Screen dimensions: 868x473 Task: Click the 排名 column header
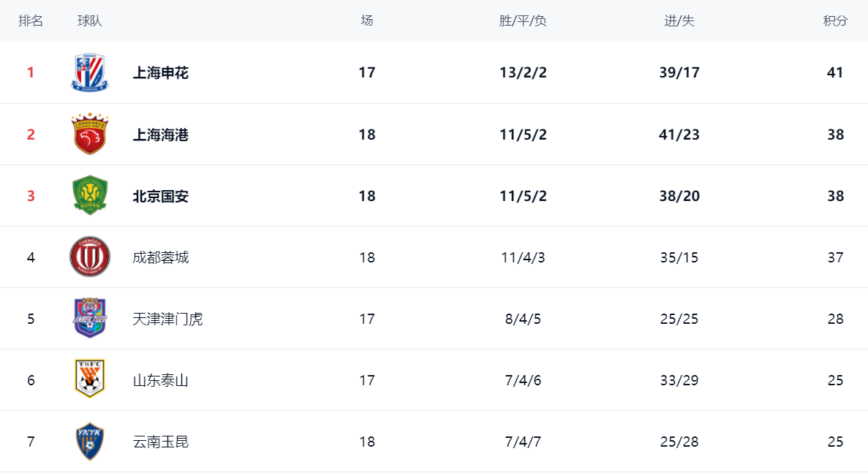coord(31,21)
